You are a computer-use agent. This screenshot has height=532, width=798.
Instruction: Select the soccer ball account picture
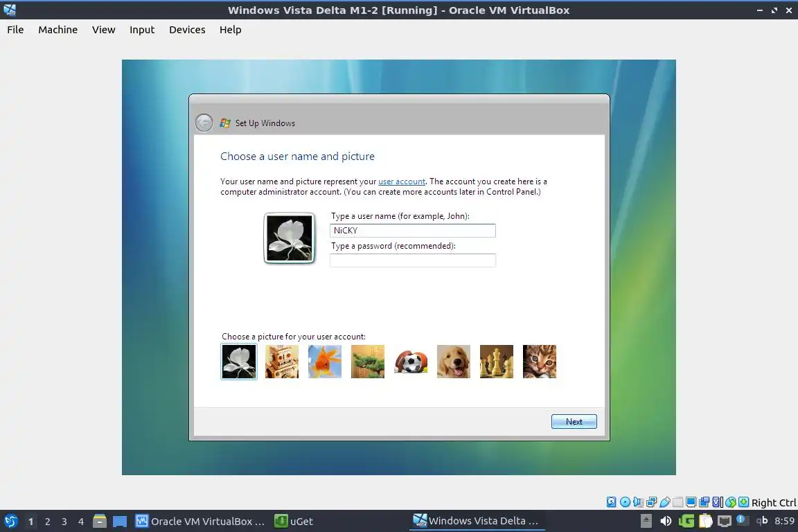(411, 362)
